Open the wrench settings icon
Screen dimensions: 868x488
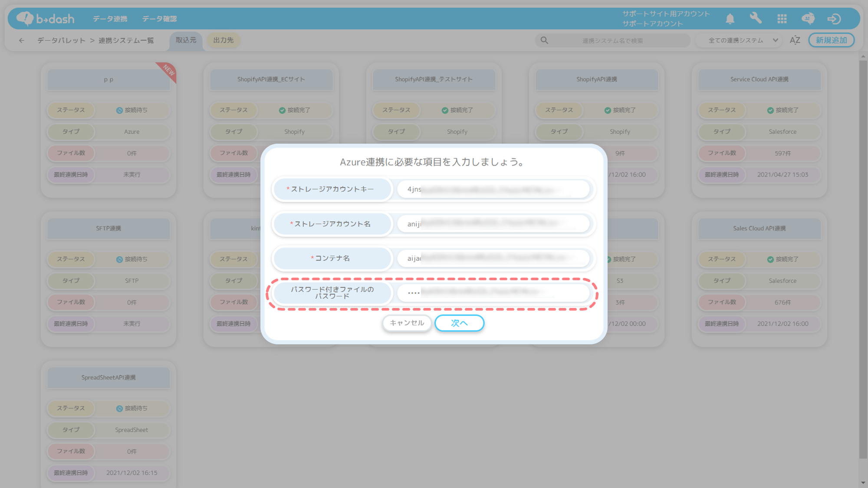756,18
